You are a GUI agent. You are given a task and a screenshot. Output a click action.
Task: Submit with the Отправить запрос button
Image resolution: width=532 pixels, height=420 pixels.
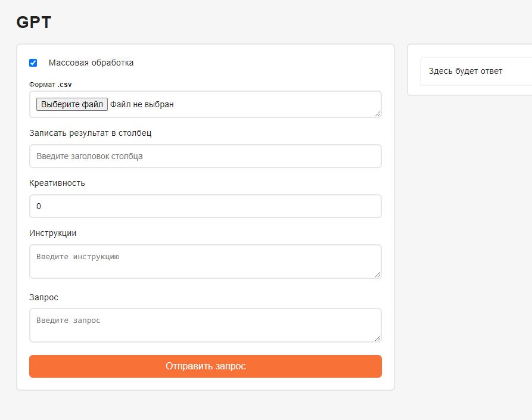pos(205,366)
